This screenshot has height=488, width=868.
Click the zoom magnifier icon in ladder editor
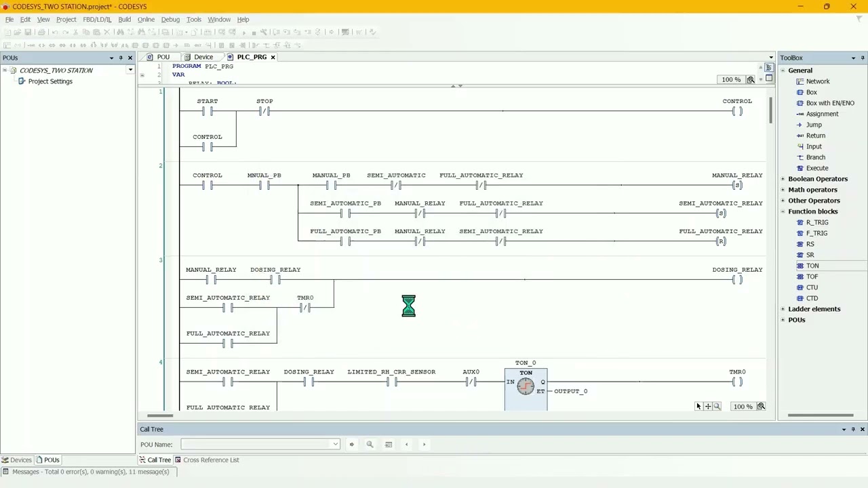click(x=717, y=407)
